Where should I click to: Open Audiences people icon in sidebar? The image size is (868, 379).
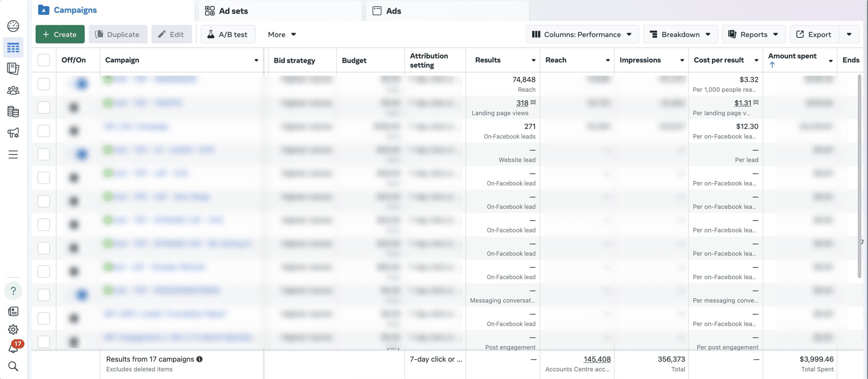13,90
